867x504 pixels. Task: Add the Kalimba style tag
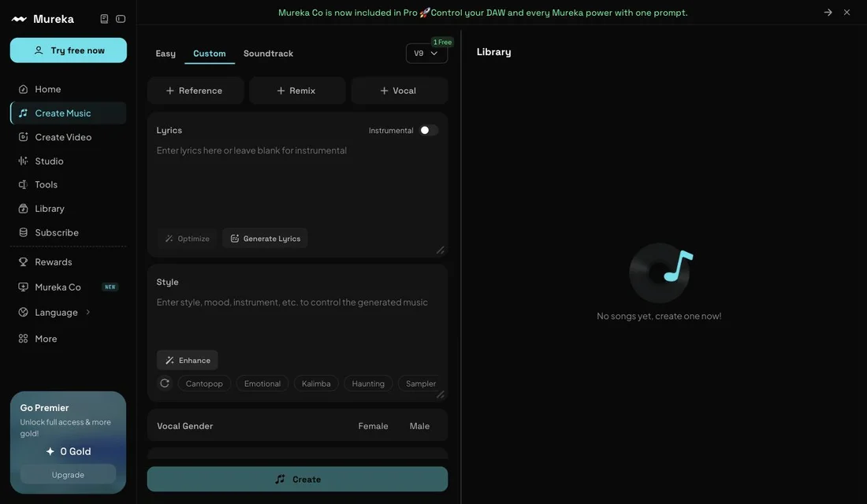pyautogui.click(x=316, y=384)
